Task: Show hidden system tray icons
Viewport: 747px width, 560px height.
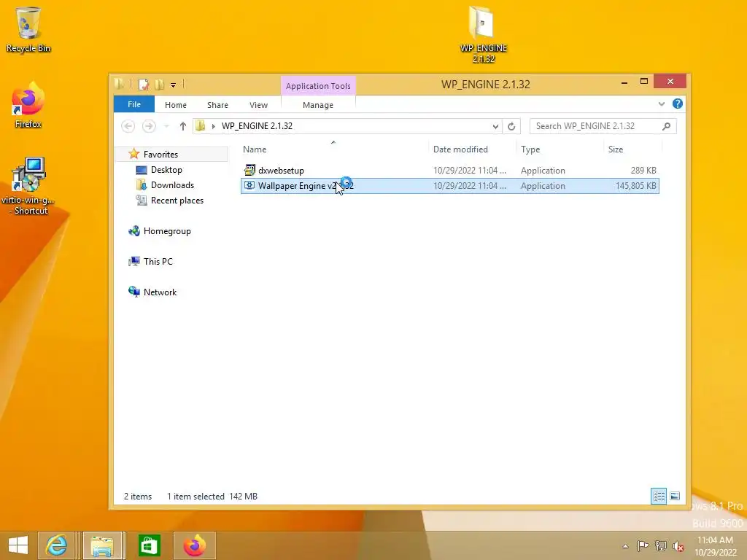Action: (625, 546)
